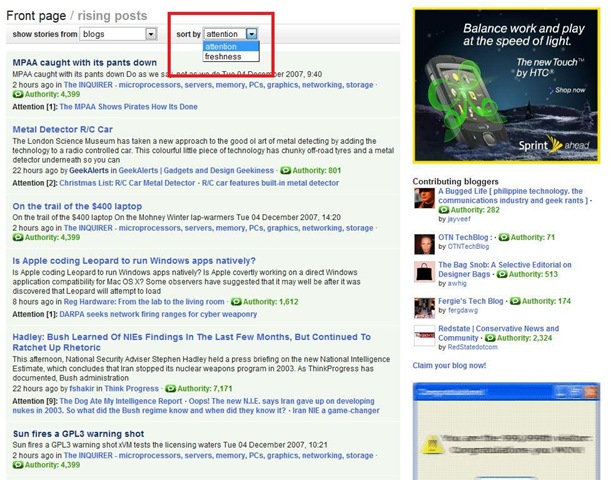
Task: Open 'The Bag Snob' blog link
Action: click(505, 269)
